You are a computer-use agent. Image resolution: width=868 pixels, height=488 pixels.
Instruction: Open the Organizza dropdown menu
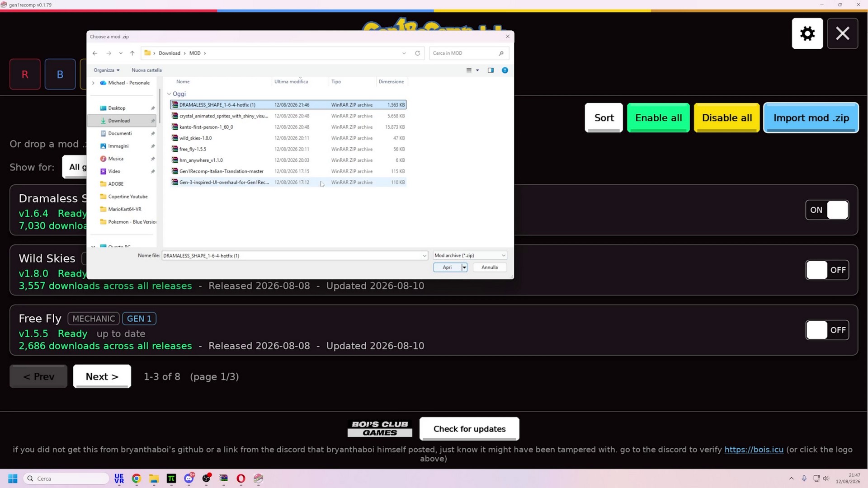tap(107, 70)
